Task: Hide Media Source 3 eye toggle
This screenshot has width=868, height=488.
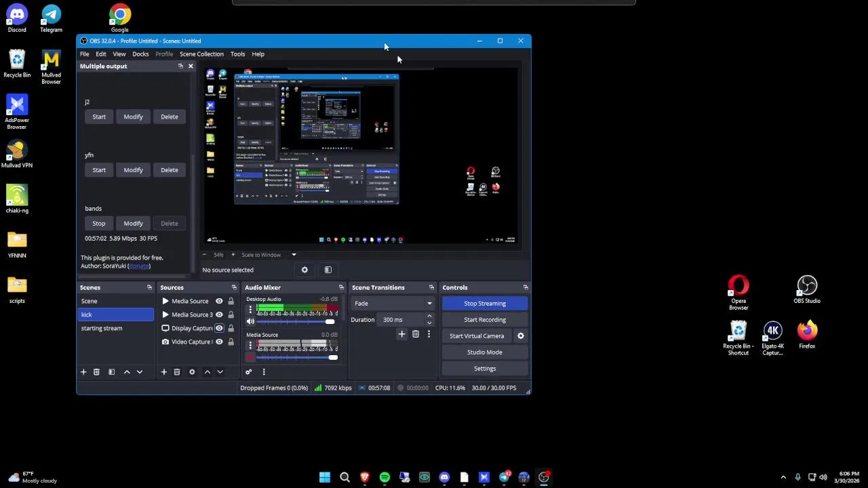Action: click(219, 314)
